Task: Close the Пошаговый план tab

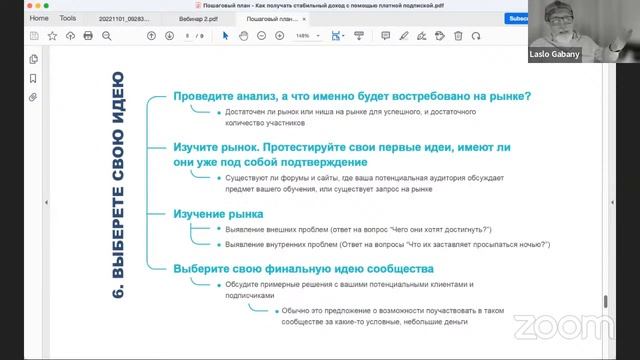Action: click(304, 19)
